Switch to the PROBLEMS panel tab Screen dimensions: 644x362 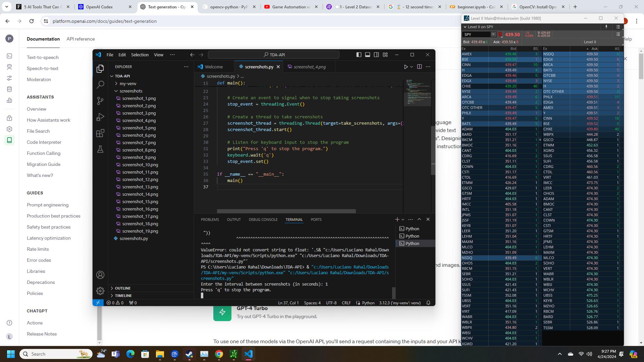210,220
